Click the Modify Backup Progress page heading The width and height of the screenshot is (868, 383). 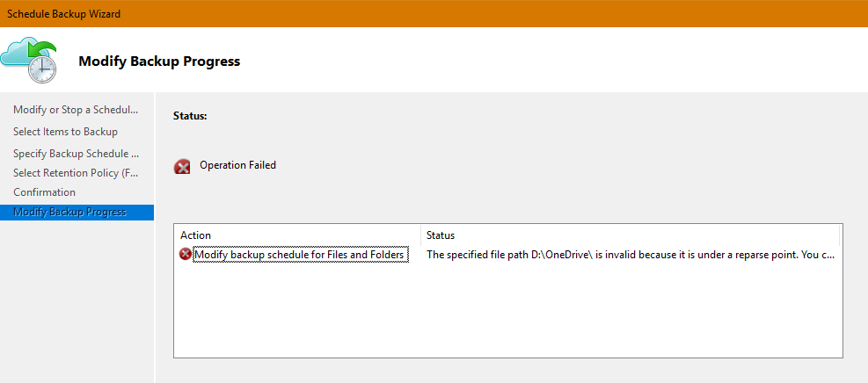[x=159, y=61]
